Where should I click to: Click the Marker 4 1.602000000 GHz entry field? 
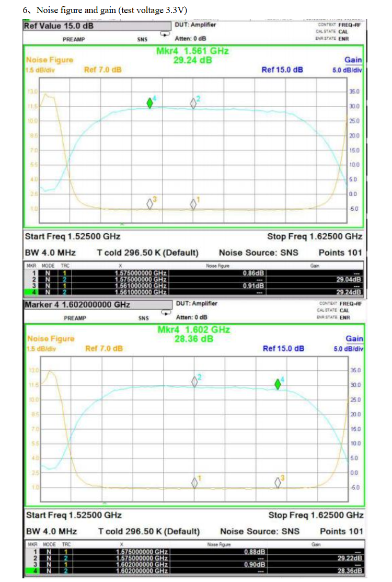pos(98,305)
